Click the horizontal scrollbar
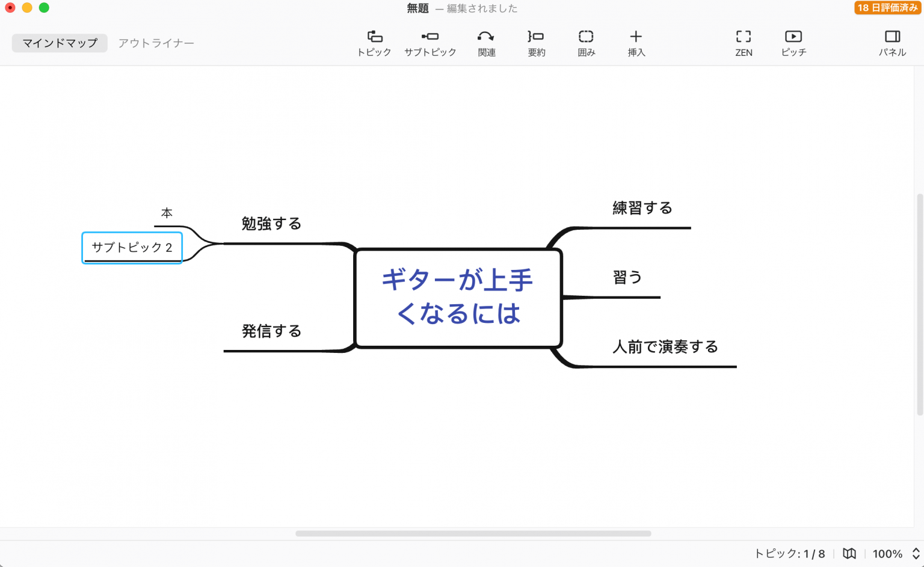 473,533
